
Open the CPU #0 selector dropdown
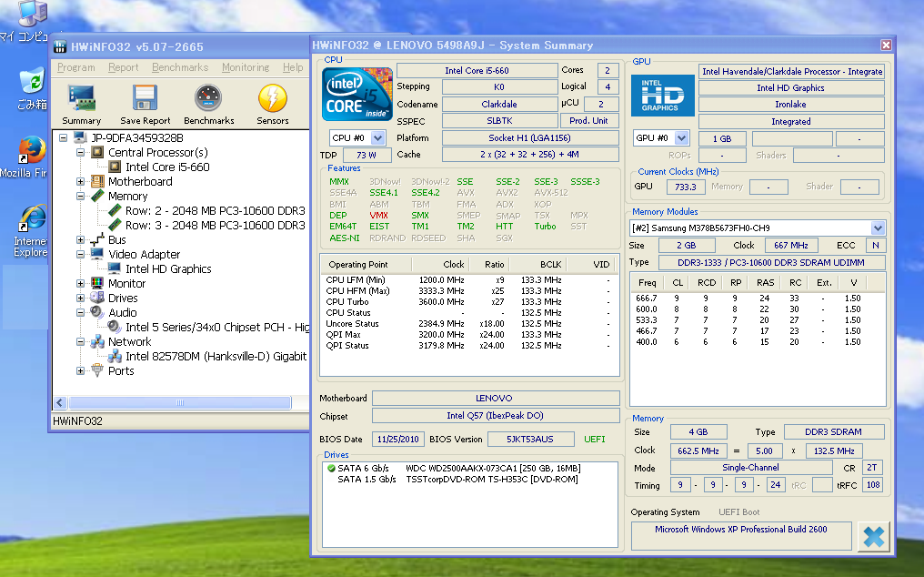click(377, 138)
